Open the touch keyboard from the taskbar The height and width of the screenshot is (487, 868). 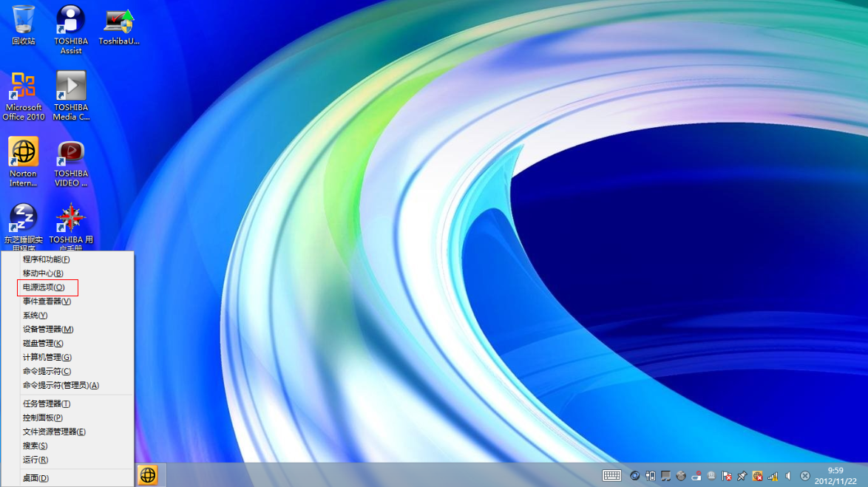coord(611,476)
